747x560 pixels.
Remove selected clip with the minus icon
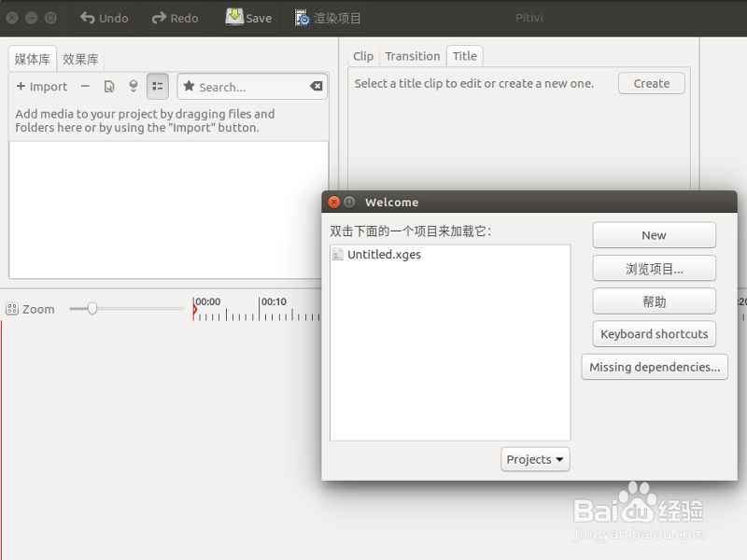point(85,87)
